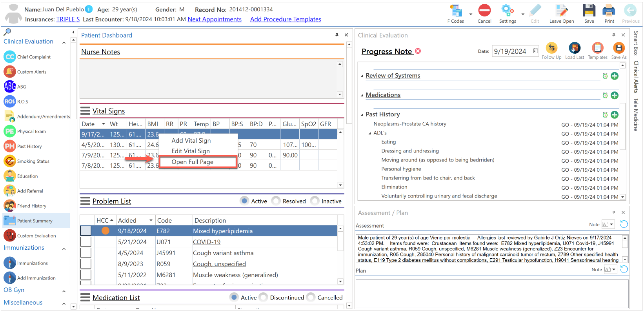Open the Templates icon in Clinical Evaluation

click(597, 48)
